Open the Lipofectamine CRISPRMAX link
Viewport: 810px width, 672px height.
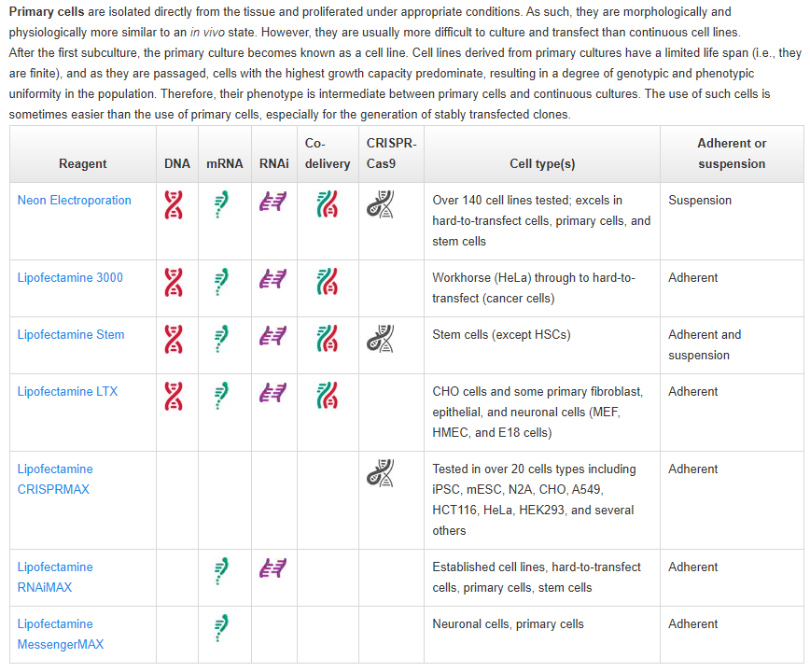point(55,480)
